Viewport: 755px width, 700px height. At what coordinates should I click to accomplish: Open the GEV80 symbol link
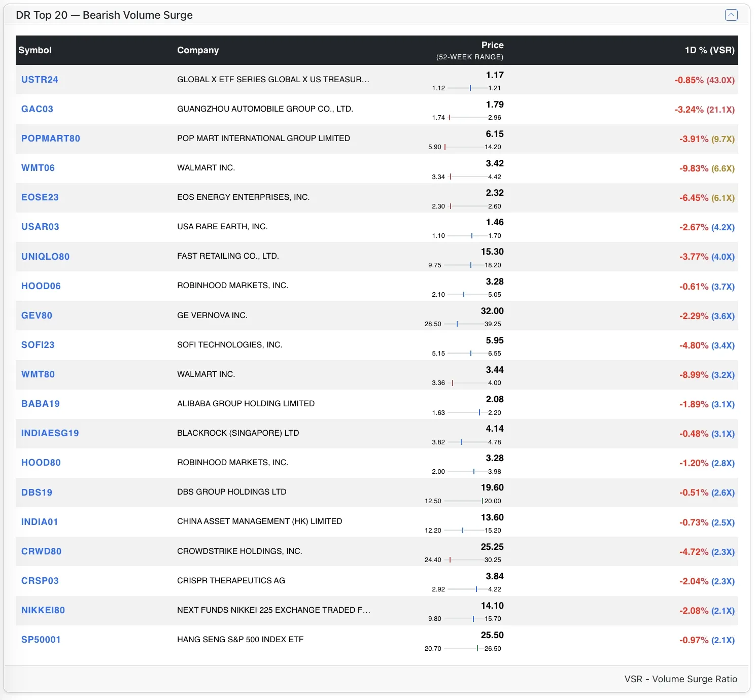(x=37, y=316)
